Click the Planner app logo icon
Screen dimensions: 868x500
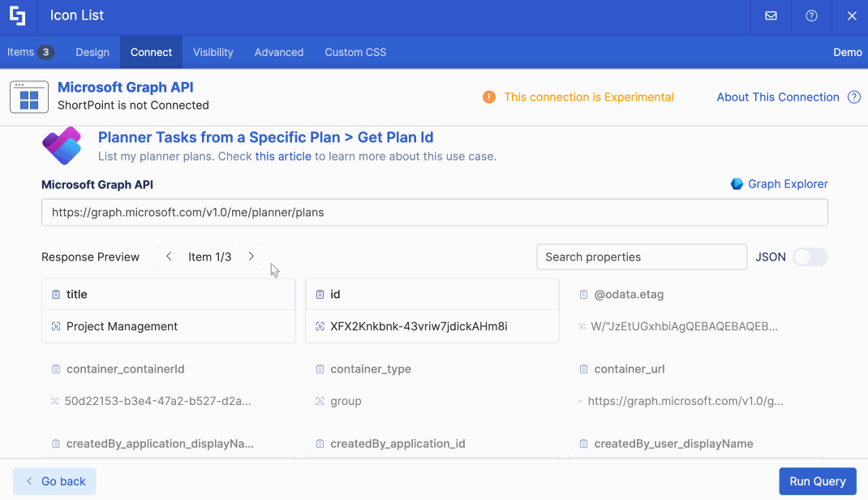(62, 145)
